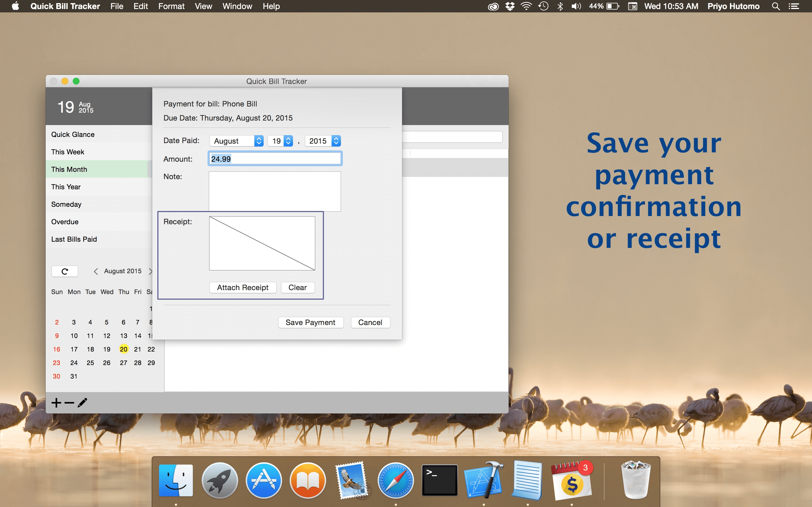Click the Save Payment button
The image size is (812, 507).
tap(310, 322)
